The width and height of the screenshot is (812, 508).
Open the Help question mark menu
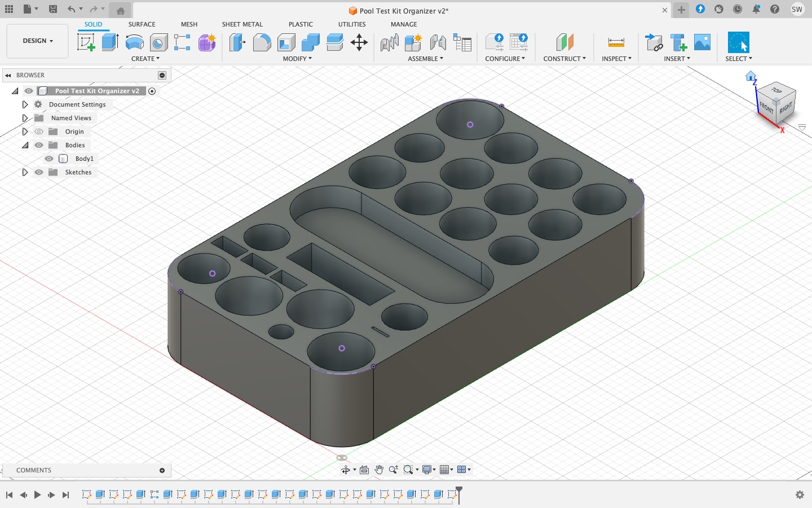tap(775, 9)
